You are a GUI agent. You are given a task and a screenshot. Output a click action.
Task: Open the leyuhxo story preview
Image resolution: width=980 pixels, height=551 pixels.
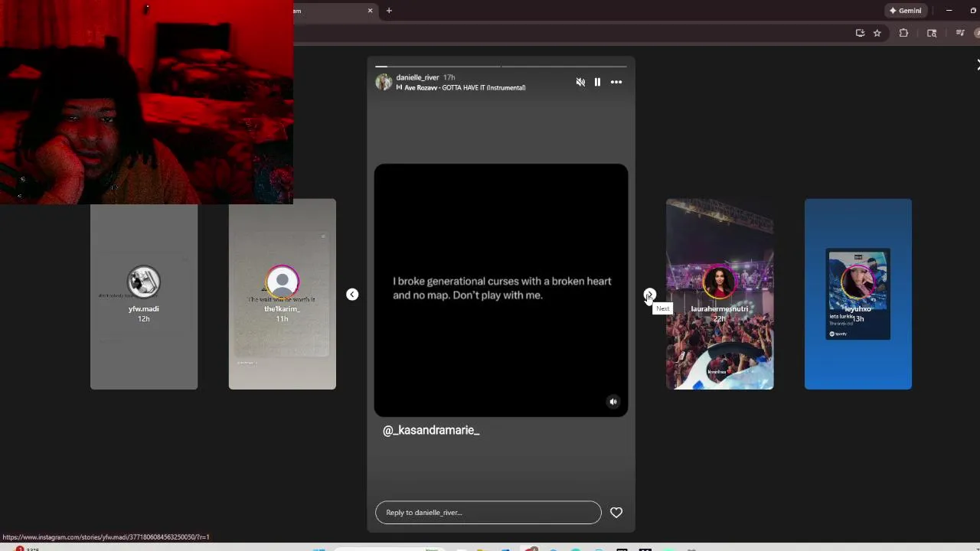pyautogui.click(x=858, y=295)
